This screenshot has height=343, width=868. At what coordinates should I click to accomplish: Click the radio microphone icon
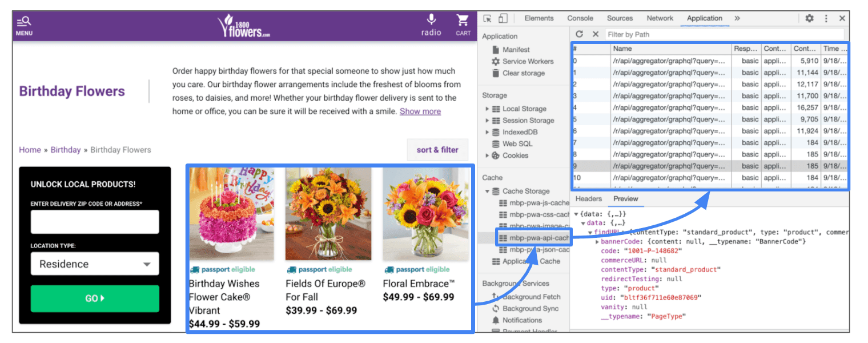coord(431,19)
